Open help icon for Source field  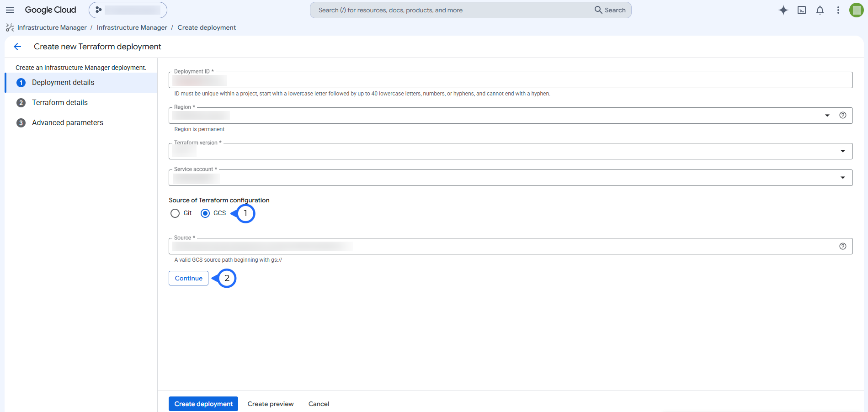point(843,246)
